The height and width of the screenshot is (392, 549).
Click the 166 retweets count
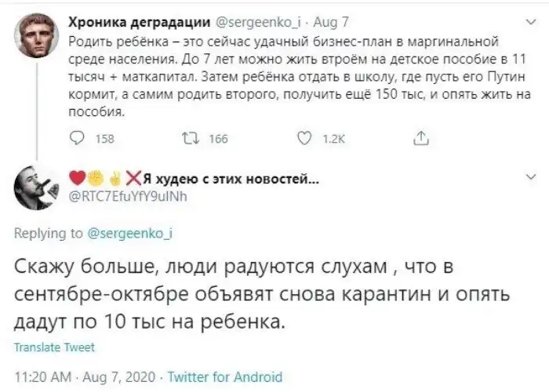coord(218,140)
